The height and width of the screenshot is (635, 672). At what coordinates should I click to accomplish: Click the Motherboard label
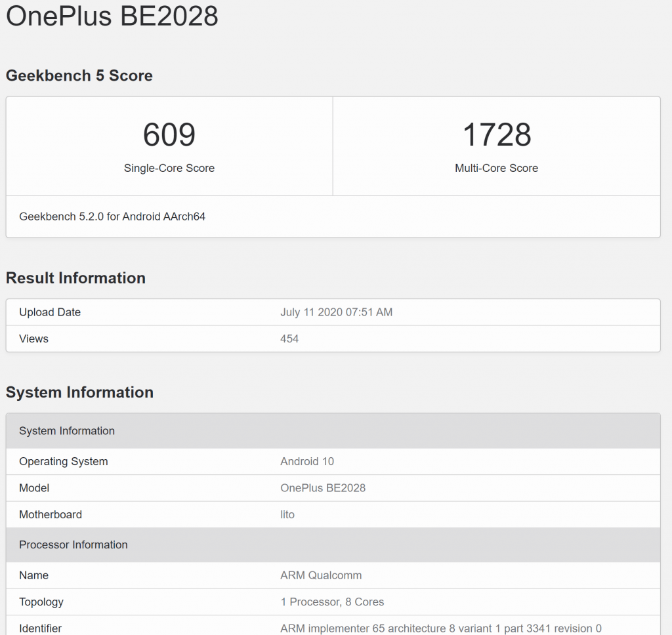[x=51, y=514]
